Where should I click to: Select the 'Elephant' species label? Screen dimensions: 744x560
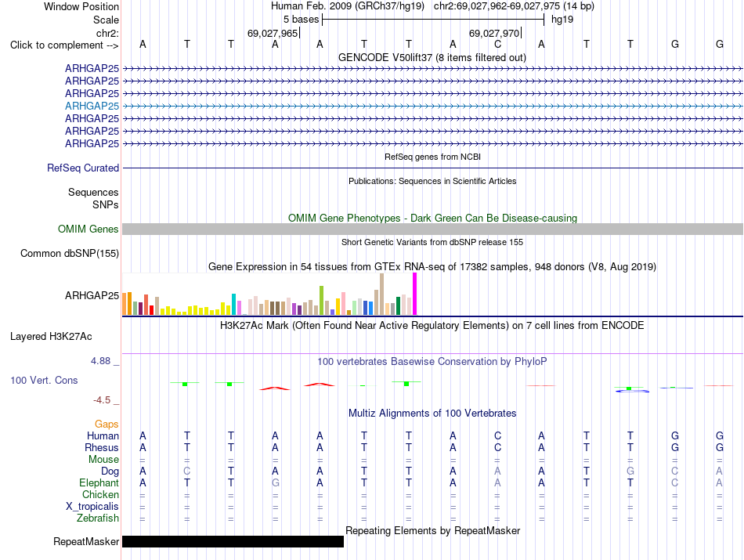point(99,483)
